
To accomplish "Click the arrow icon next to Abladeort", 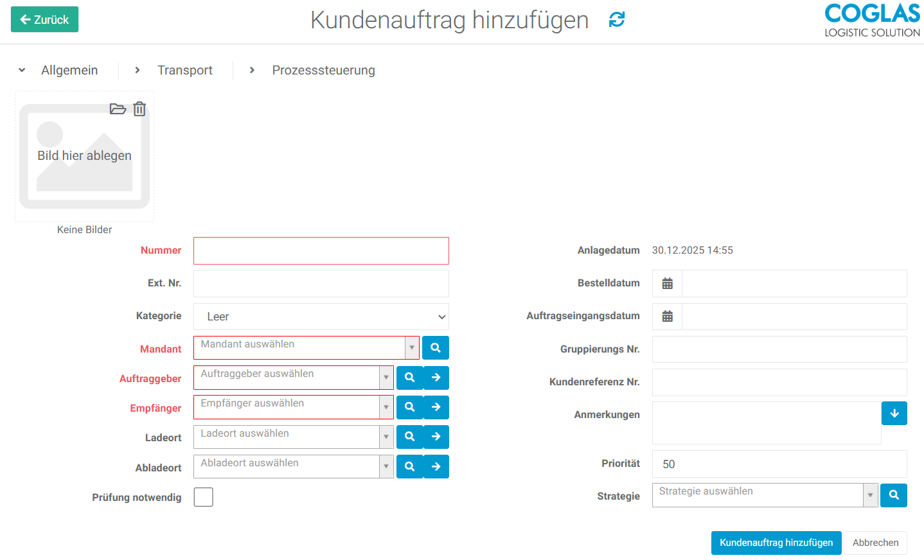I will [x=436, y=466].
